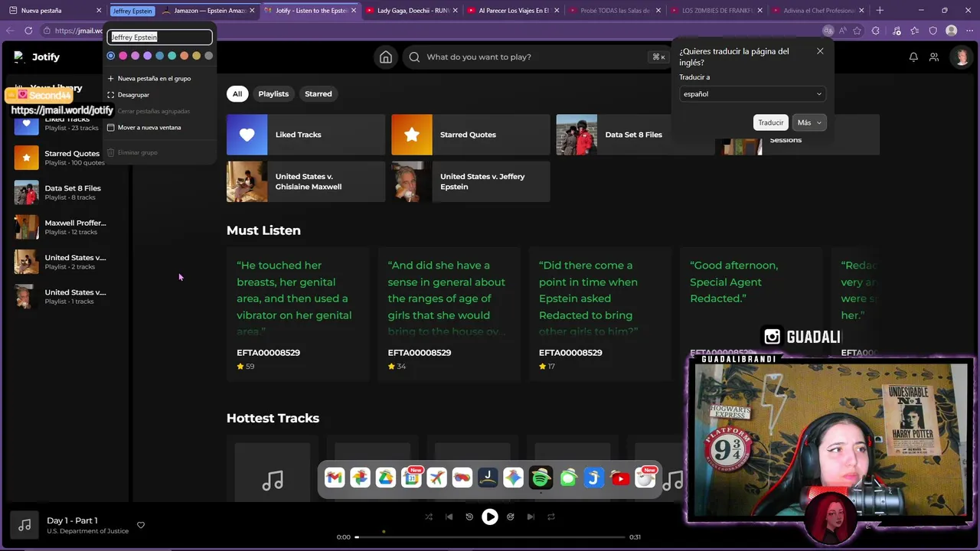Select the Starred filter chip

318,94
